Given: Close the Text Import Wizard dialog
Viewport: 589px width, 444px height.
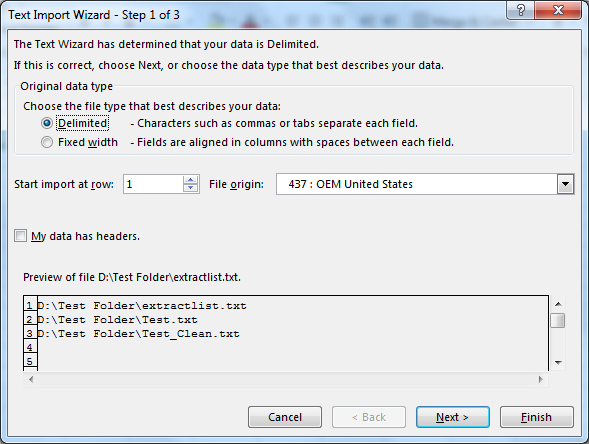Looking at the screenshot, I should 558,10.
